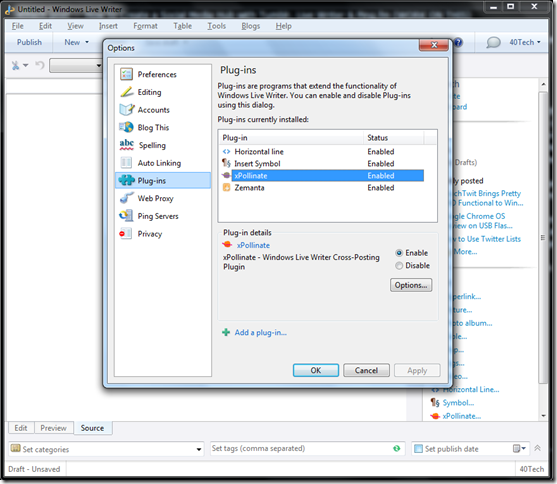Click the Symbol icon in main window sidebar
This screenshot has width=557, height=484.
point(435,402)
